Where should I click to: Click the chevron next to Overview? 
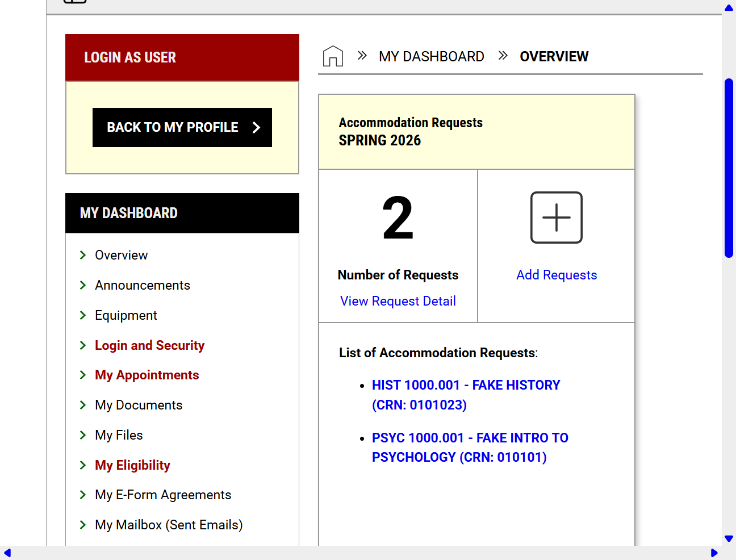click(83, 255)
